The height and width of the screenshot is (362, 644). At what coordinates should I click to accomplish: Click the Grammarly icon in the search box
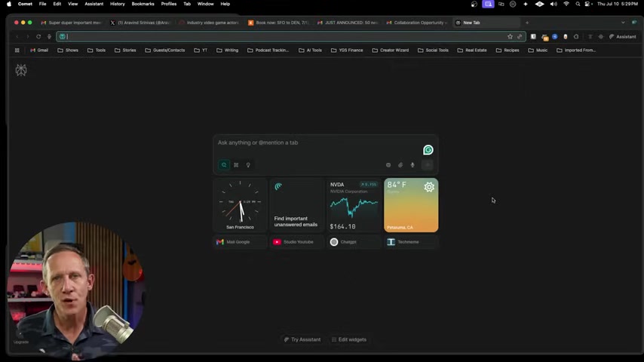428,150
